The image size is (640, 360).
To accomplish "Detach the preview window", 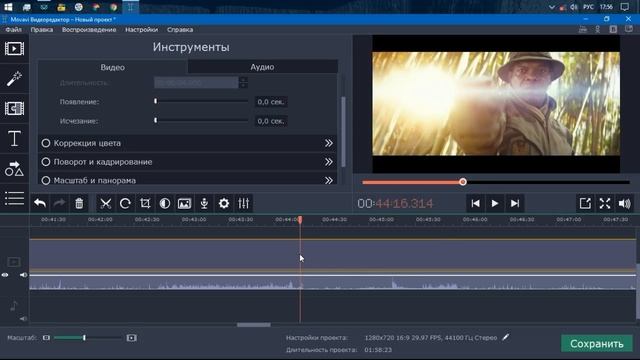I will coord(585,203).
